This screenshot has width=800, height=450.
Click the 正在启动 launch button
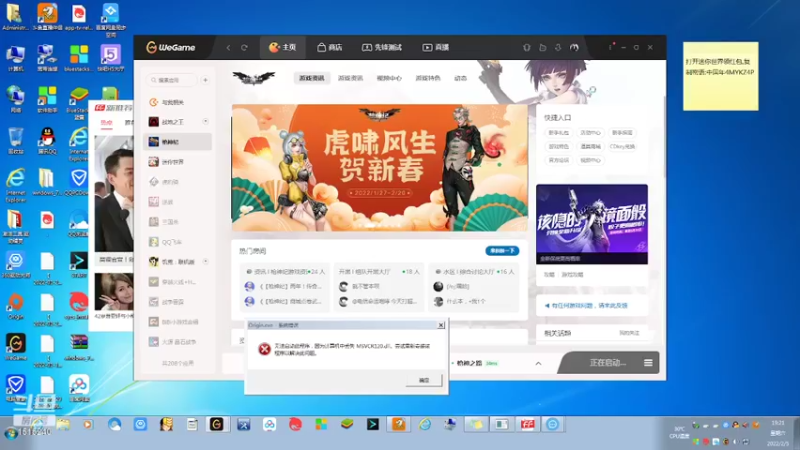click(607, 363)
